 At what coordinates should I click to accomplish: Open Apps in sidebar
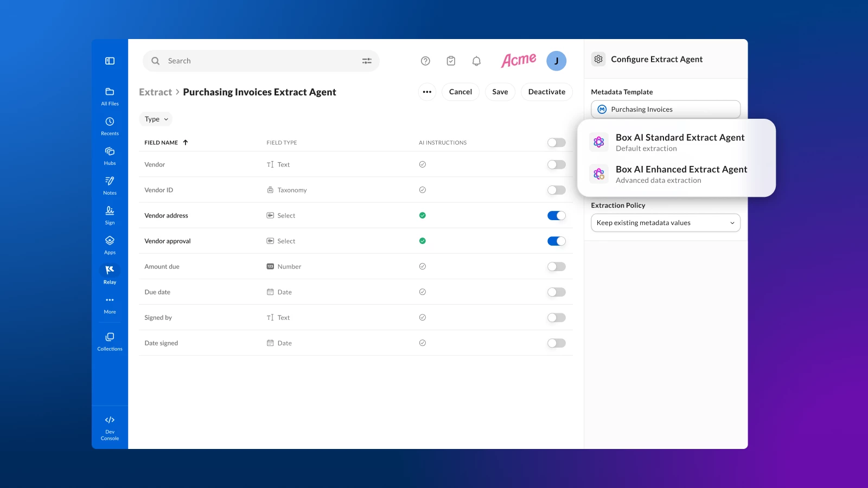(x=110, y=245)
